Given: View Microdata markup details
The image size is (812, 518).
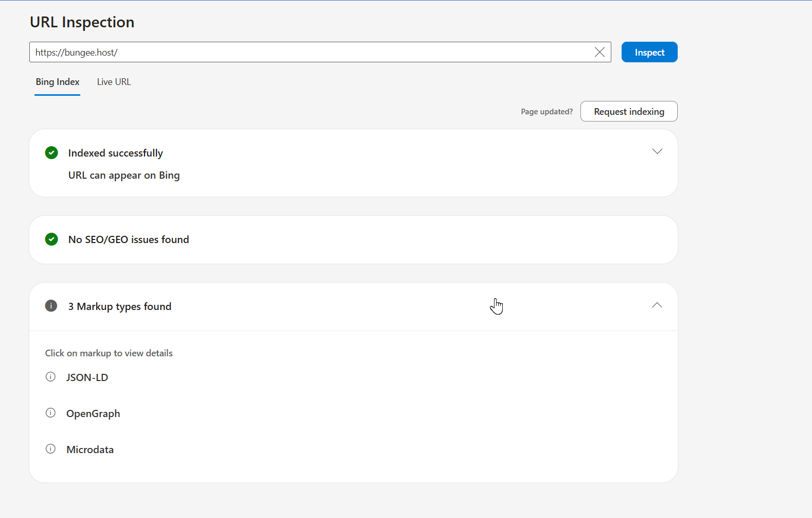Looking at the screenshot, I should [x=90, y=450].
